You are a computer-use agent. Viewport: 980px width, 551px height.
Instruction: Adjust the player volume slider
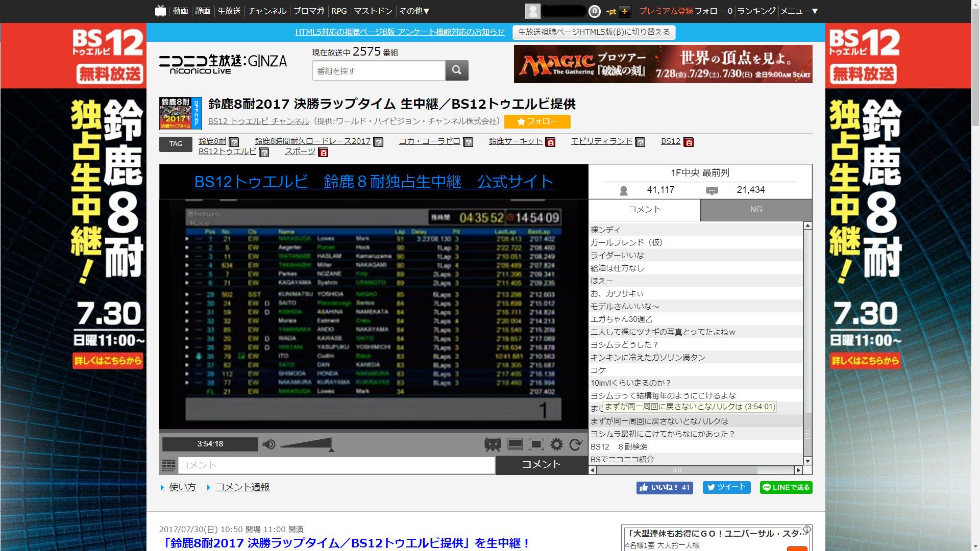[x=306, y=444]
